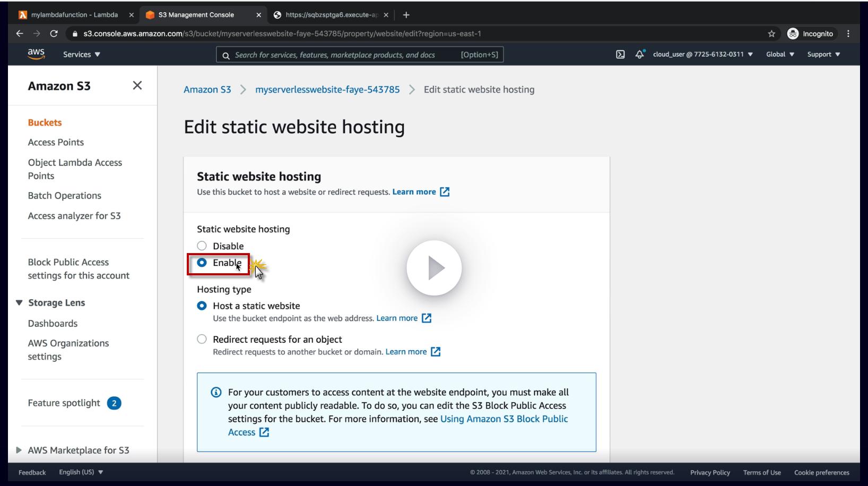Screen dimensions: 868x486
Task: Open the notifications bell icon
Action: (640, 54)
